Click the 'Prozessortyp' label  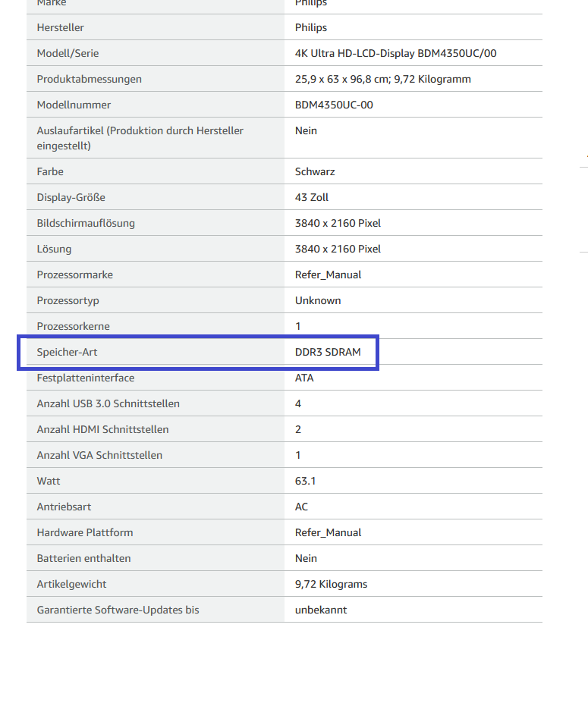tap(68, 300)
